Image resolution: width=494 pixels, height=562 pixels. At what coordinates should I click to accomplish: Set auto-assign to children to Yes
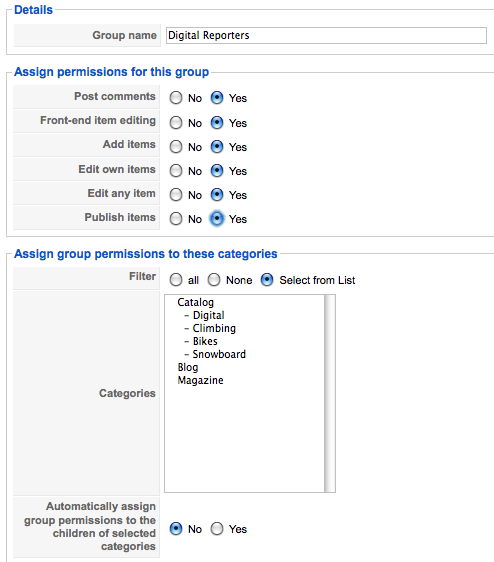tap(217, 529)
